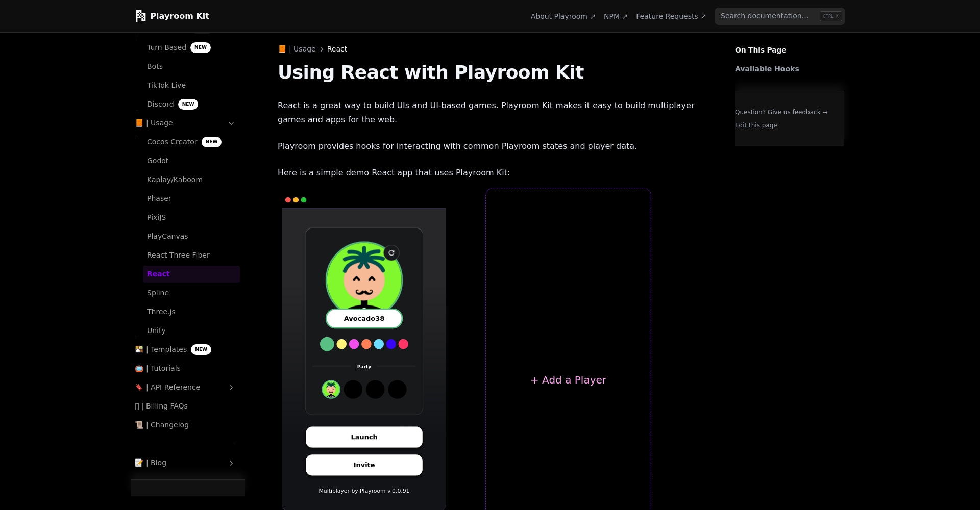The image size is (980, 510).
Task: Click the bookmark icon next to API Reference
Action: pos(139,387)
